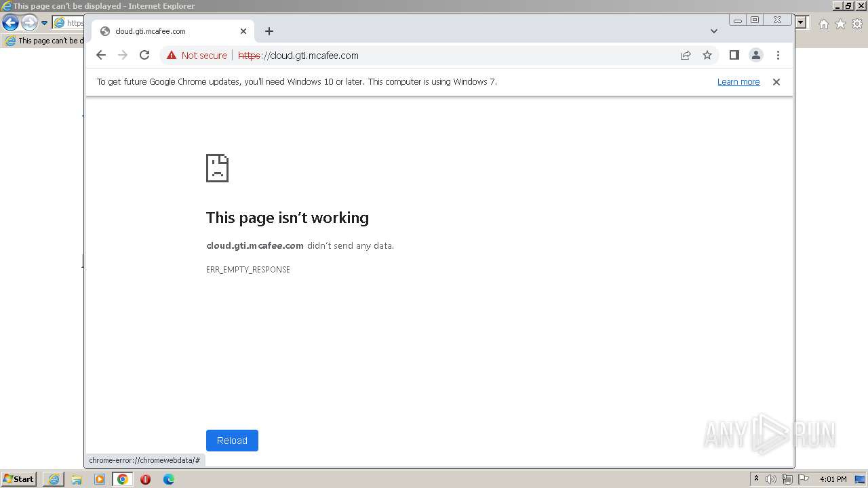
Task: Click Chrome's address bar URL
Action: 298,56
